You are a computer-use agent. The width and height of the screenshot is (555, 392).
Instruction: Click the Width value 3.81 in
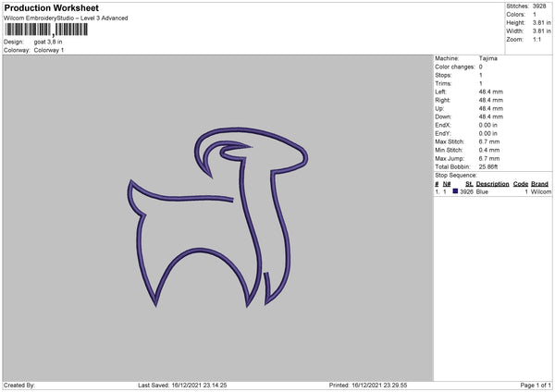pos(541,31)
